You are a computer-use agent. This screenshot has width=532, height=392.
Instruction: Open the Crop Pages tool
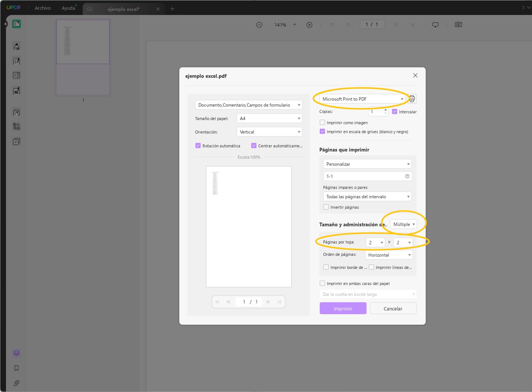tap(16, 126)
